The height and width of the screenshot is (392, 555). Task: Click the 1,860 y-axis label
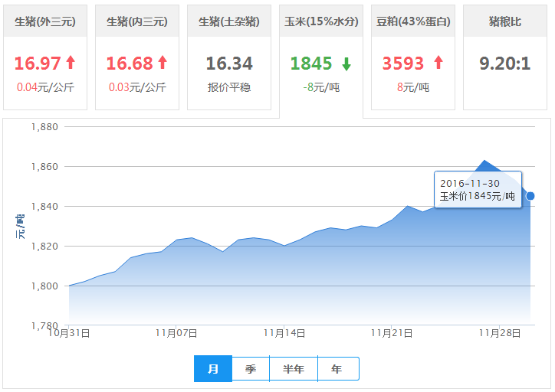tap(44, 166)
